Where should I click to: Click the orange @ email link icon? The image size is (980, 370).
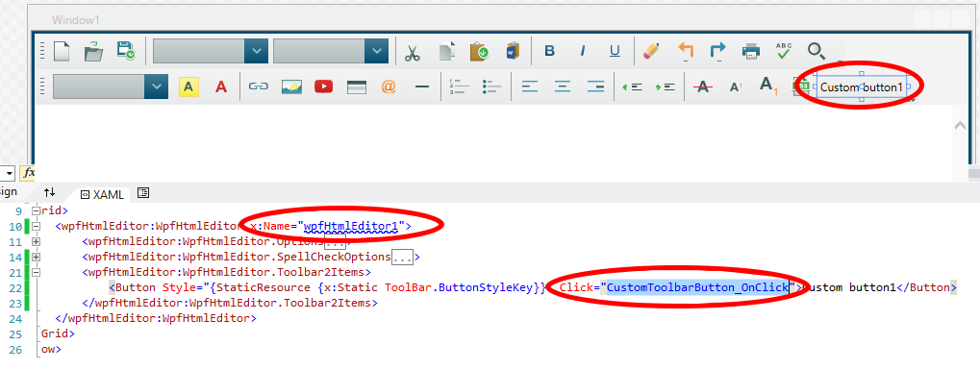[x=389, y=86]
